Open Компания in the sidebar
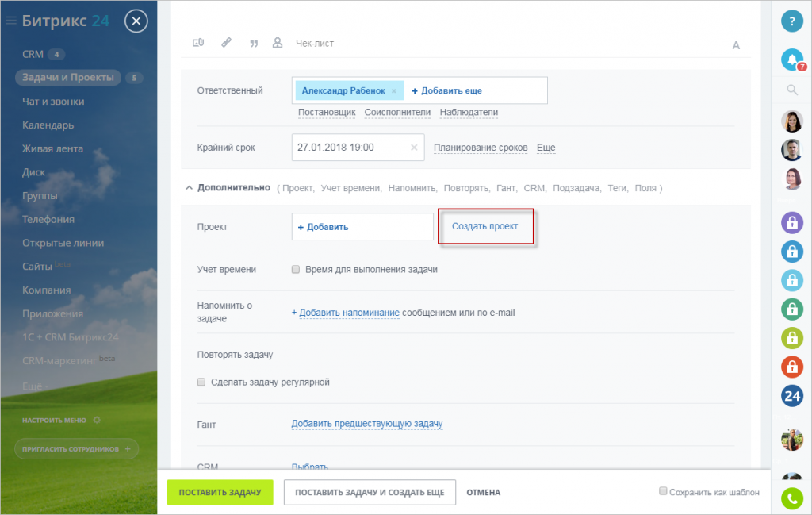The height and width of the screenshot is (515, 812). (46, 290)
